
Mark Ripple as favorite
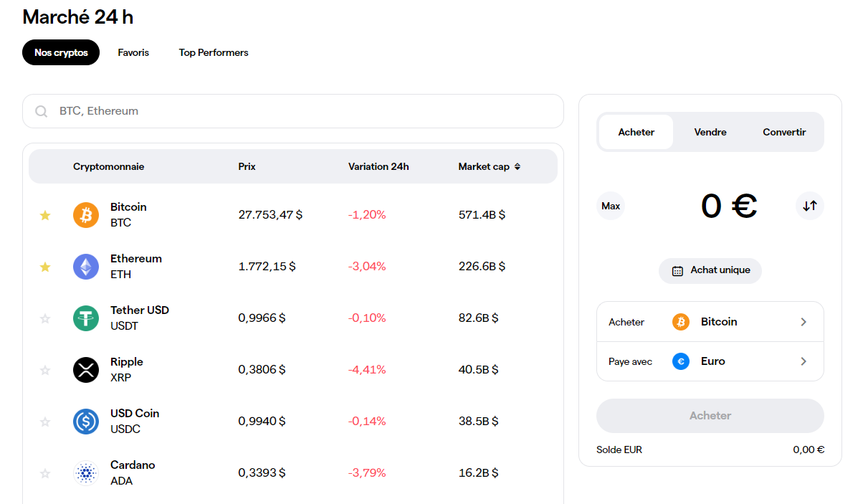pos(45,369)
